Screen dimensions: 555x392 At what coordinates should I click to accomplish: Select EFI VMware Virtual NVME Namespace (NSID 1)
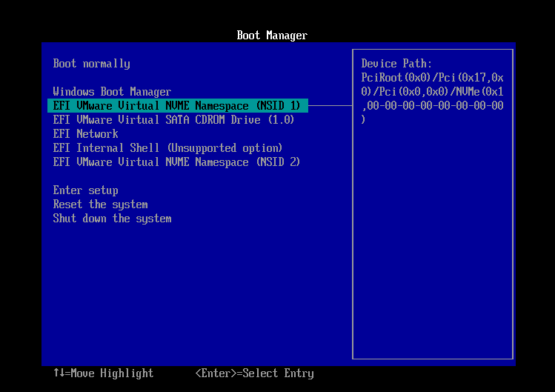pos(178,105)
